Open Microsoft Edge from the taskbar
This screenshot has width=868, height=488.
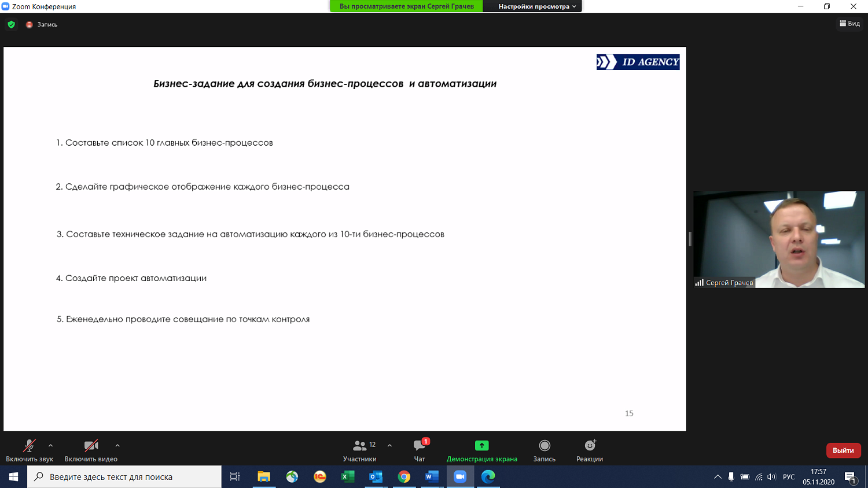(488, 476)
